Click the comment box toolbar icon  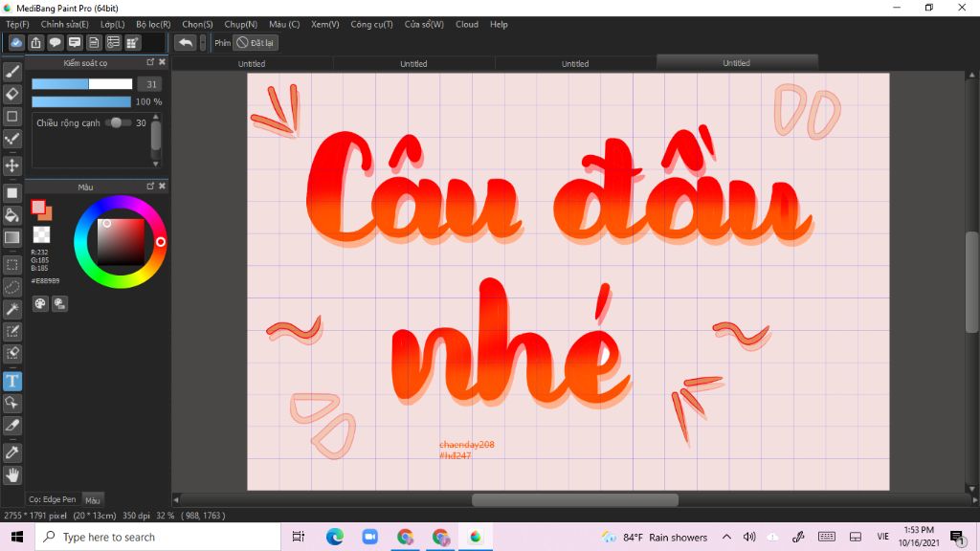tap(75, 42)
